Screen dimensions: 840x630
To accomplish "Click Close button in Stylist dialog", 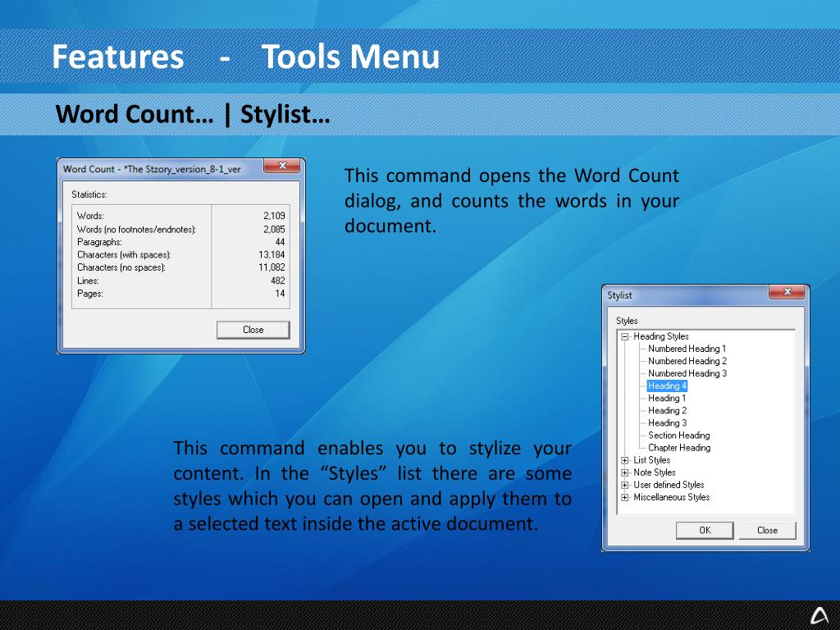I will (767, 531).
